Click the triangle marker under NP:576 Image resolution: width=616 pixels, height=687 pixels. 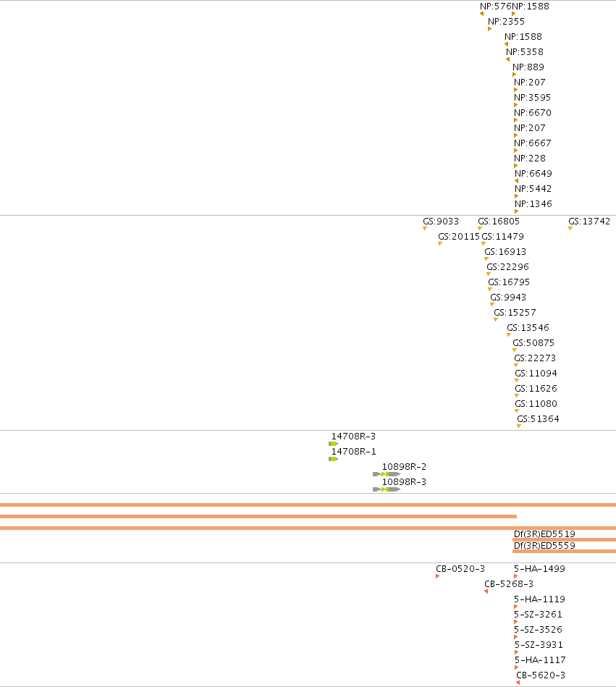pos(482,14)
